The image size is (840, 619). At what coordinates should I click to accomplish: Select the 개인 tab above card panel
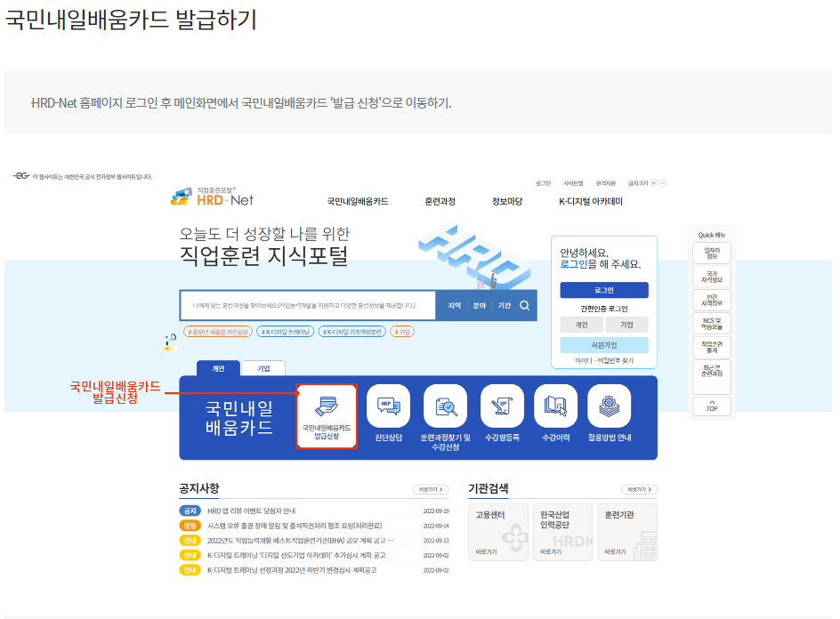218,368
